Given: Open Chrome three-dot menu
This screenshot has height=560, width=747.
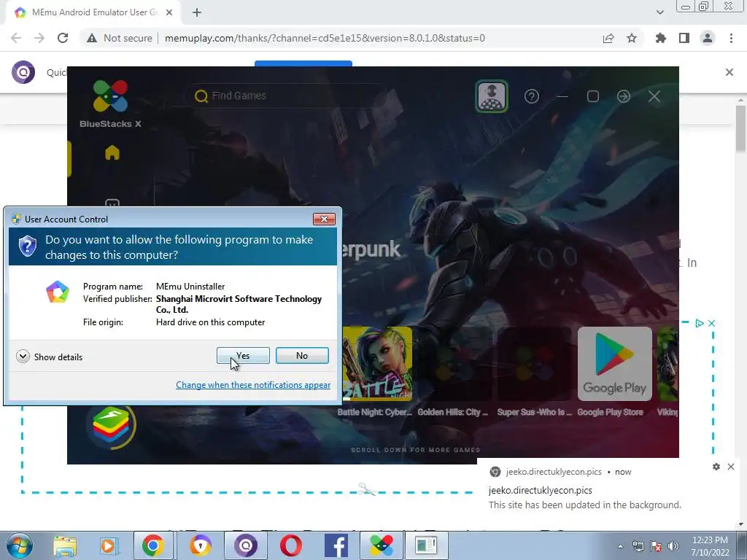Looking at the screenshot, I should pyautogui.click(x=731, y=38).
